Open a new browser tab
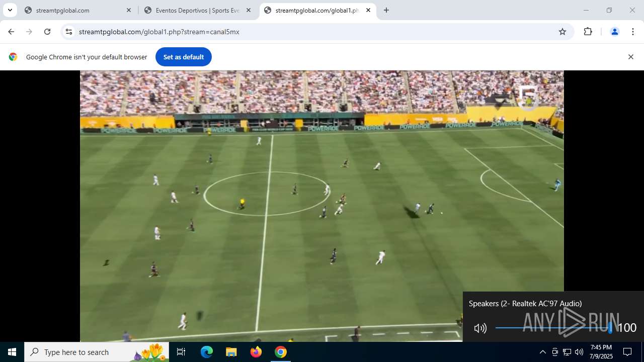 coord(386,10)
